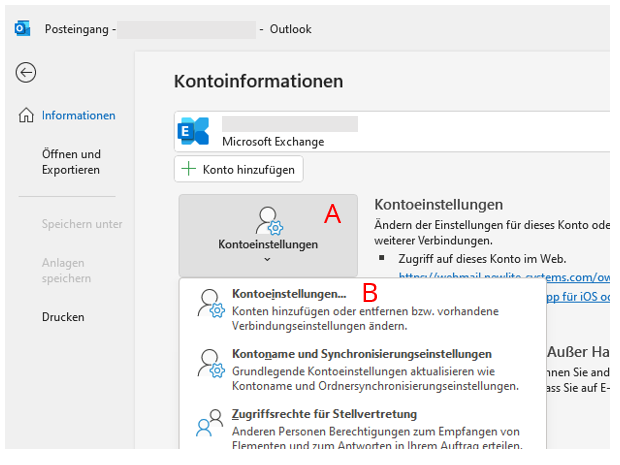This screenshot has height=465, width=620.
Task: Add an account with Konto hinzufügen
Action: coord(239,169)
